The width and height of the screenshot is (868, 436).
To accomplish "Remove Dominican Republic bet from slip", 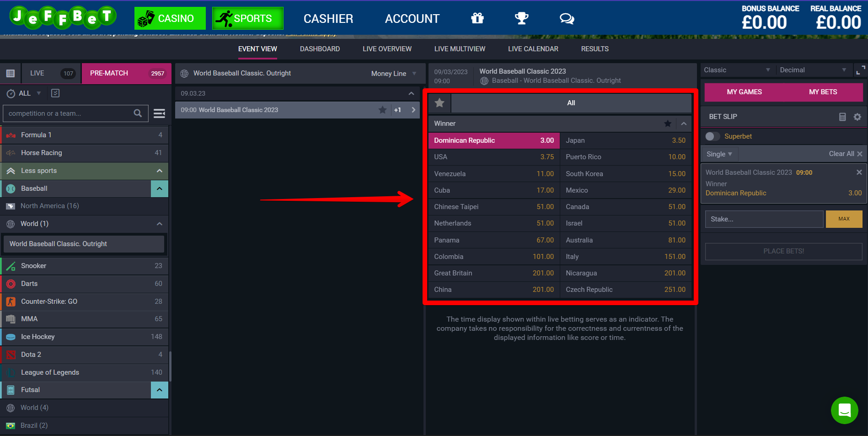I will pyautogui.click(x=859, y=172).
